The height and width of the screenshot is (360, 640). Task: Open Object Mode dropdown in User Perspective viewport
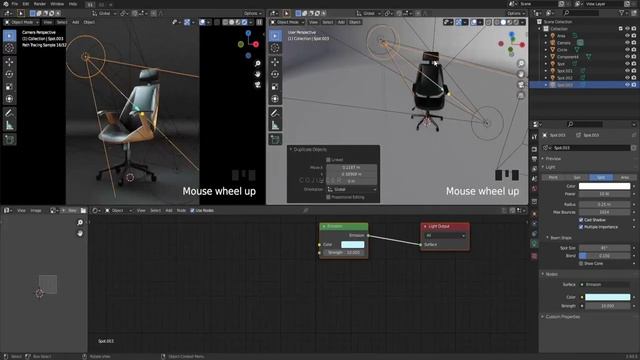[x=287, y=22]
